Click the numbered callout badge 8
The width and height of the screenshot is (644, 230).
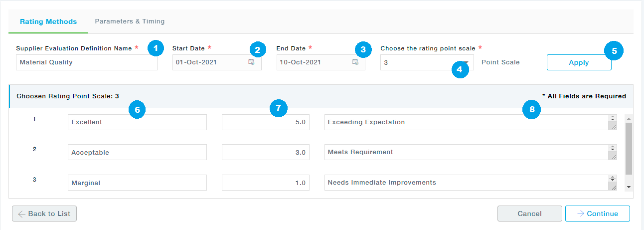(x=532, y=110)
